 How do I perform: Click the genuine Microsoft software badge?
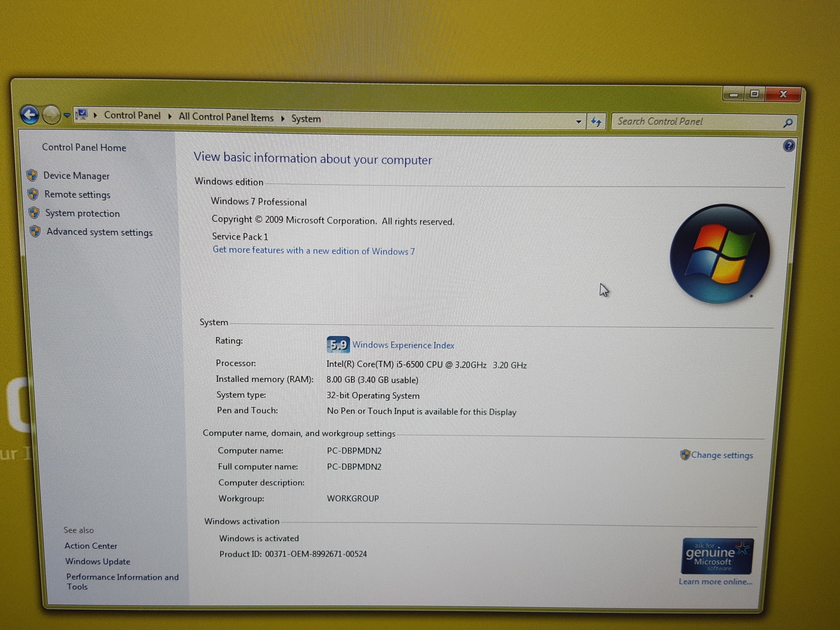coord(717,557)
